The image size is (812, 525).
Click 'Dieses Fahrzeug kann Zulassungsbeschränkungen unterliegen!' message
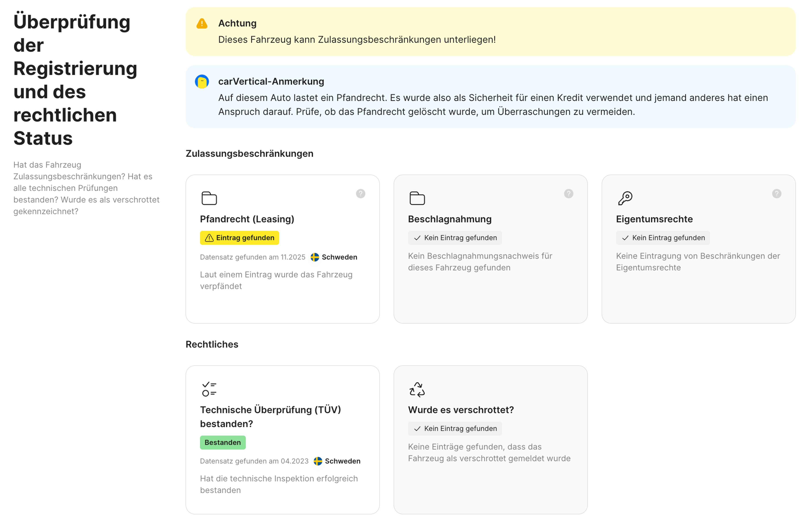click(x=357, y=40)
